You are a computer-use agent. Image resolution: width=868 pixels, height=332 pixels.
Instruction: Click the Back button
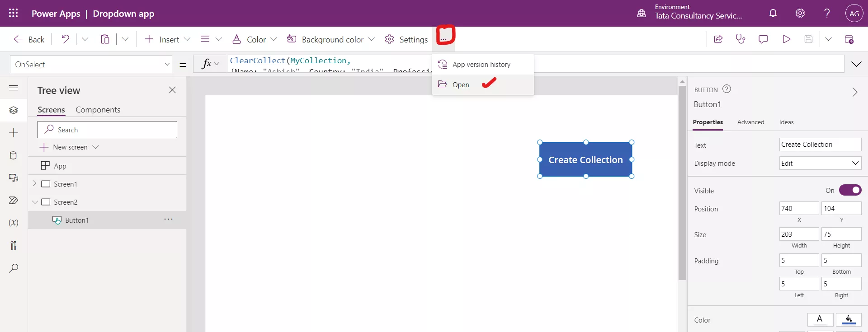tap(29, 39)
